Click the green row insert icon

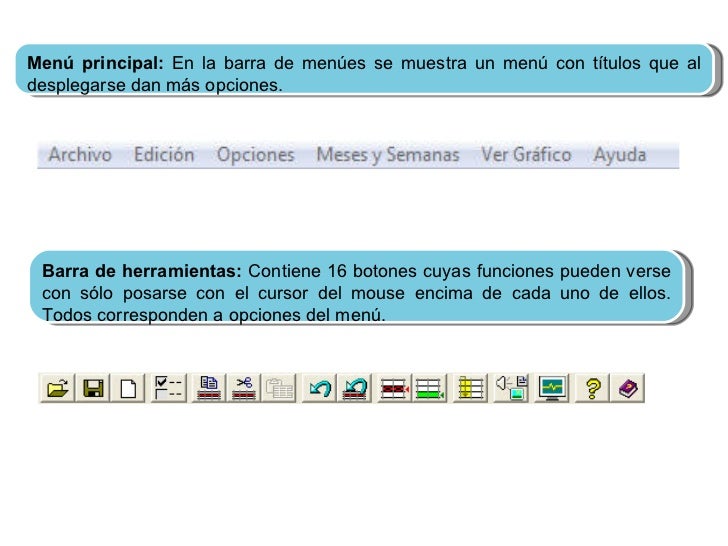[x=429, y=388]
